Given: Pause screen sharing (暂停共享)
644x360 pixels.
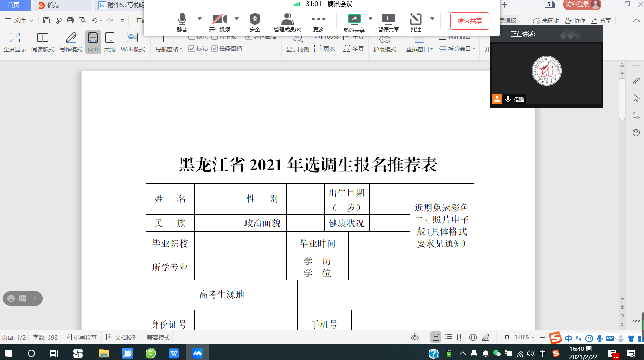Looking at the screenshot, I should click(x=389, y=22).
